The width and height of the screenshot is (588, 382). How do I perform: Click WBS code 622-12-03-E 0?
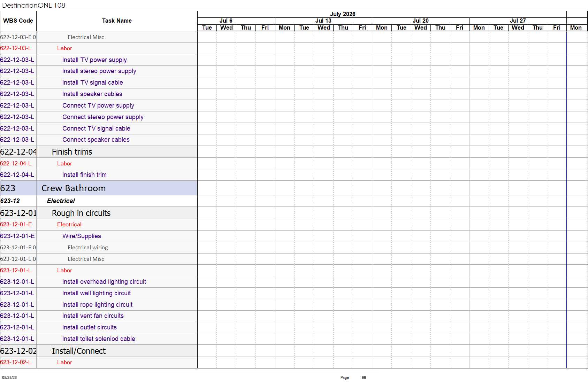[18, 37]
